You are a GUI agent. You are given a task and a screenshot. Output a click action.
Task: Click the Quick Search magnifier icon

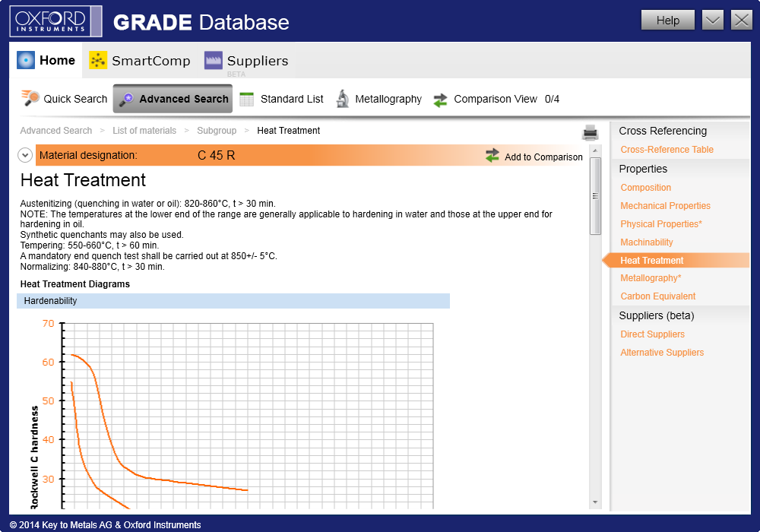coord(30,98)
